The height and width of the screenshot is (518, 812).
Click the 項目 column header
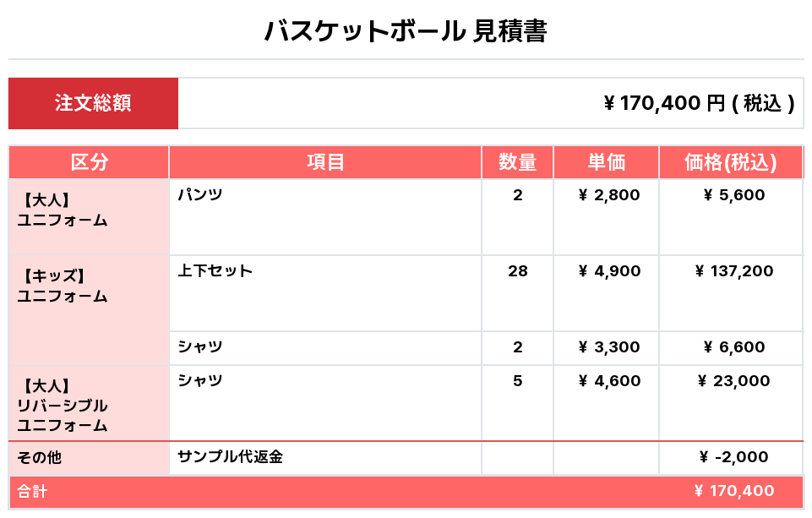click(x=325, y=162)
